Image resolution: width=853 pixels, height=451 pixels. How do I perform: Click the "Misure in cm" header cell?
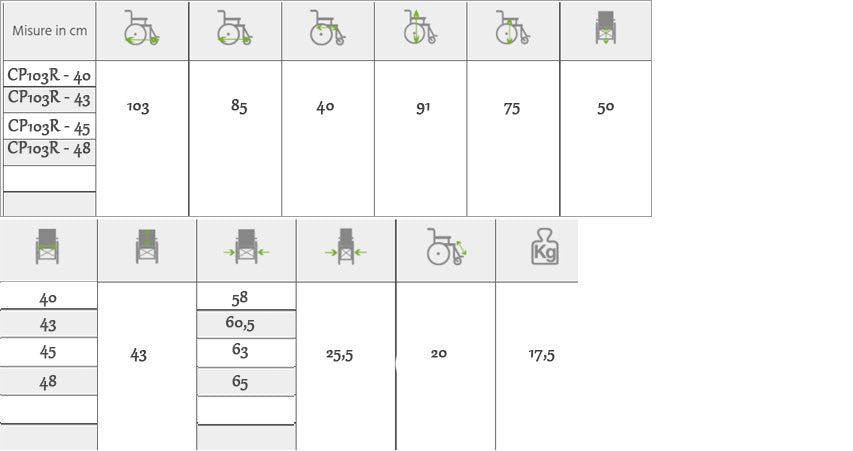point(49,30)
